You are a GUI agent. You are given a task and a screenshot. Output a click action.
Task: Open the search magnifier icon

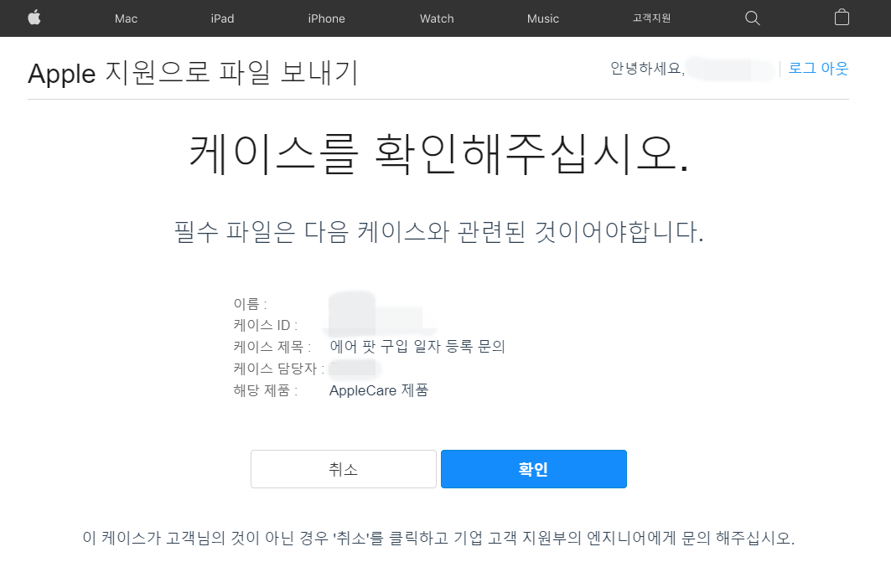753,18
